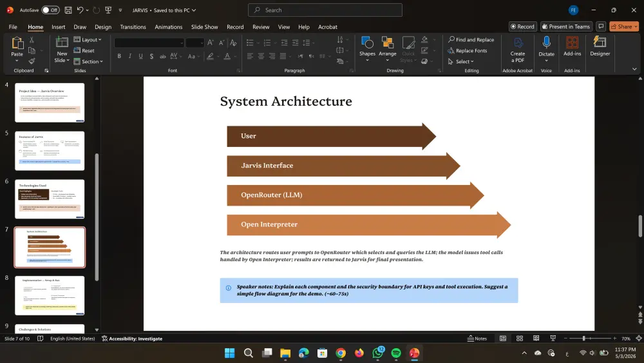Screen dimensions: 644x363
Task: Toggle AutoSave switch
Action: click(50, 10)
